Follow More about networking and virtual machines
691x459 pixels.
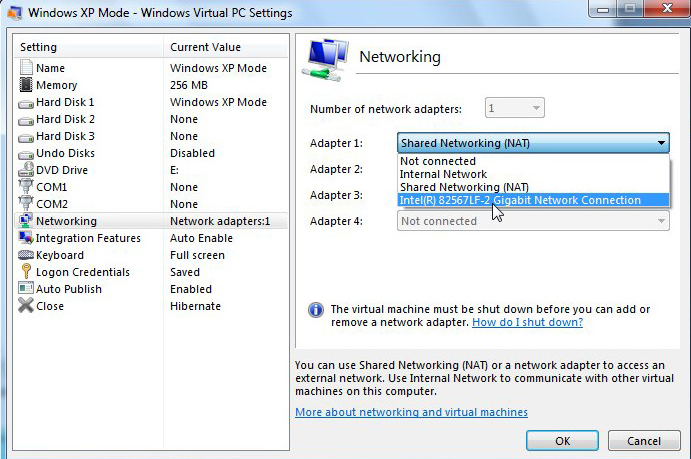tap(411, 412)
